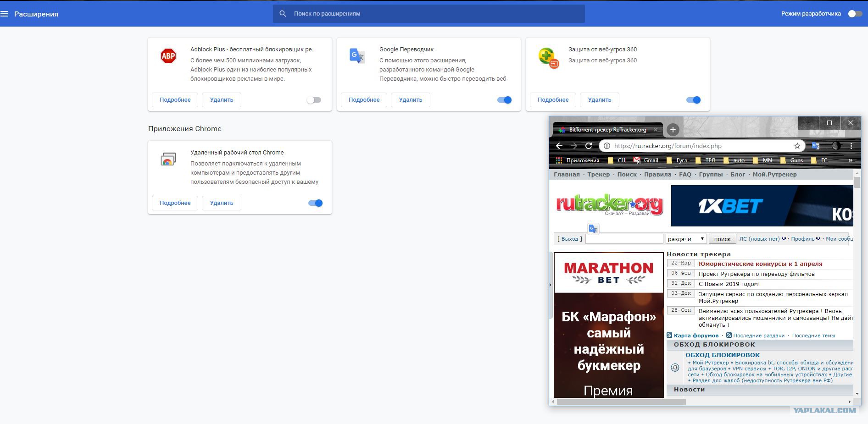This screenshot has height=424, width=868.
Task: Open the Chrome three-dot menu
Action: click(851, 146)
